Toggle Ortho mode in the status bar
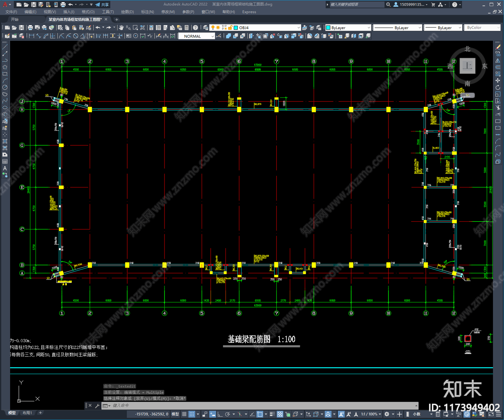The image size is (504, 420). pos(220,414)
